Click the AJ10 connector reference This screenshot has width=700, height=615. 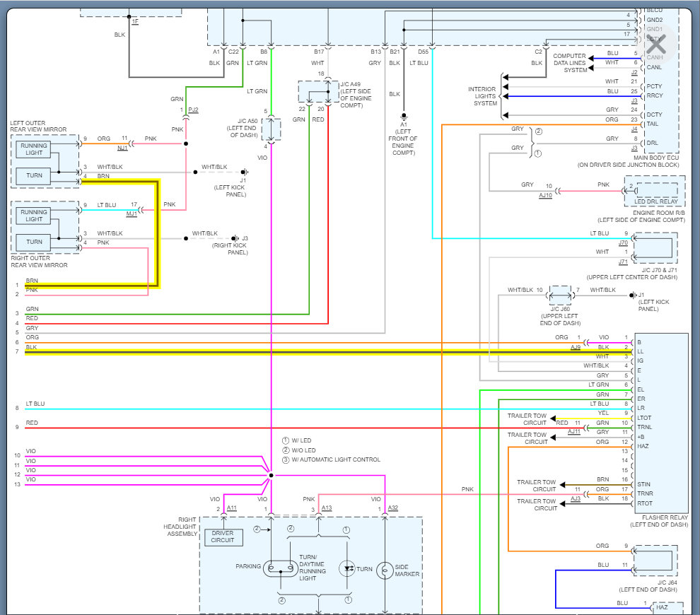[546, 195]
